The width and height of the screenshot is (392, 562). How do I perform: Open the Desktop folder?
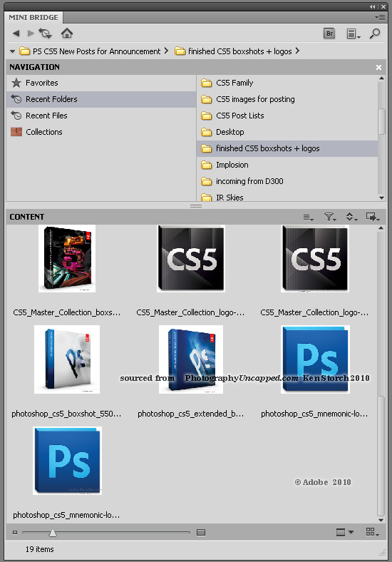tap(287, 132)
